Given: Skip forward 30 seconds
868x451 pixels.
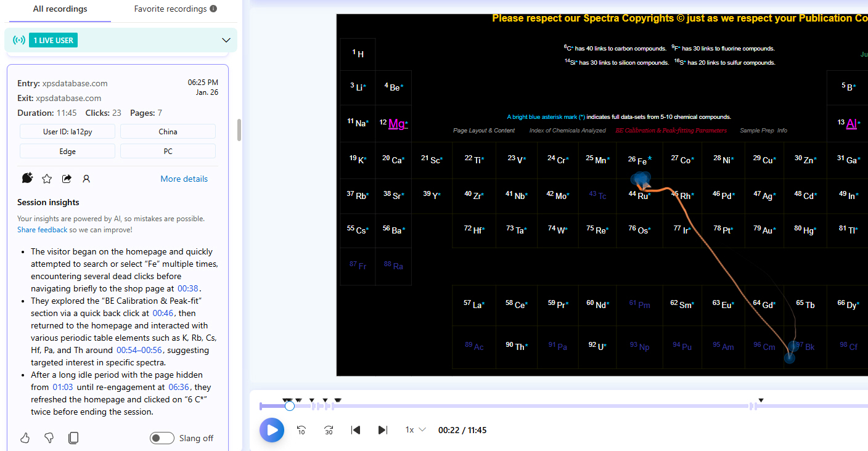Looking at the screenshot, I should [x=329, y=430].
